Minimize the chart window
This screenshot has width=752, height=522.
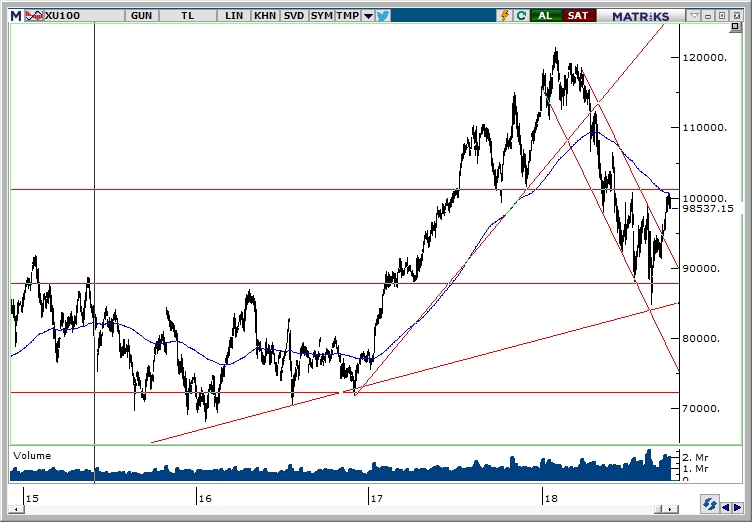(x=708, y=16)
